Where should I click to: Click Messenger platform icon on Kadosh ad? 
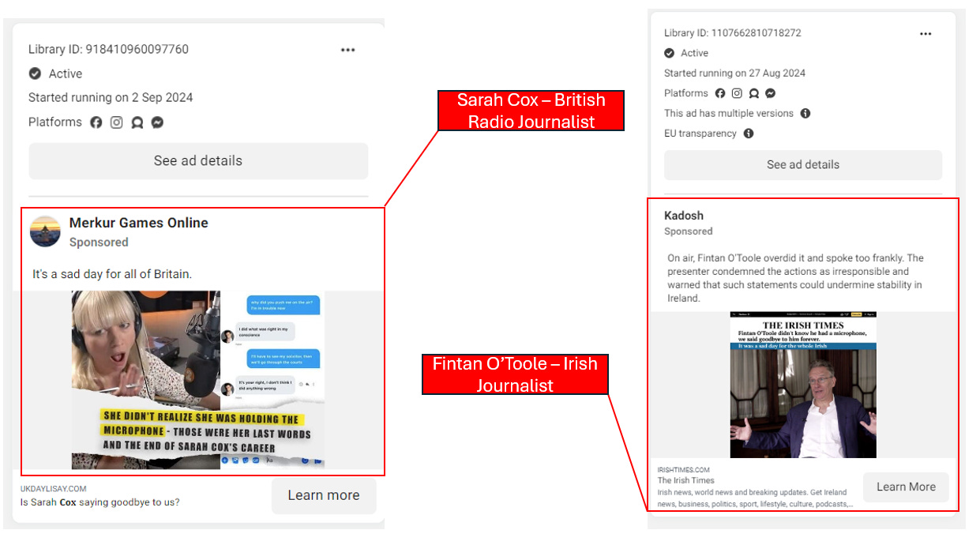(x=770, y=93)
